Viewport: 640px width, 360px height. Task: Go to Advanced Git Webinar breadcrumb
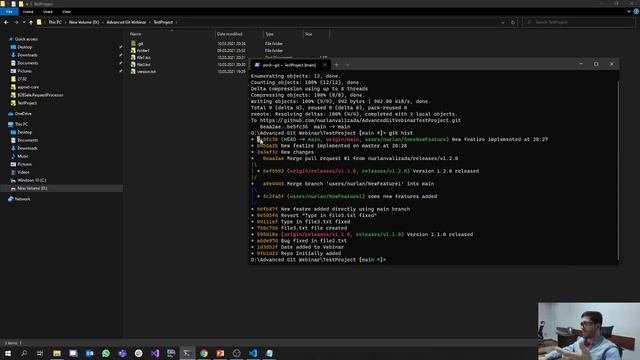point(126,22)
